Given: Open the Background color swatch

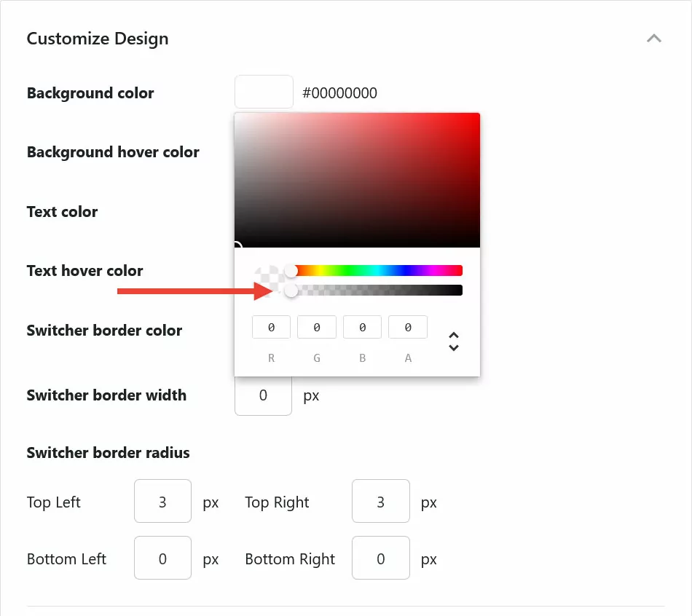Looking at the screenshot, I should click(263, 92).
